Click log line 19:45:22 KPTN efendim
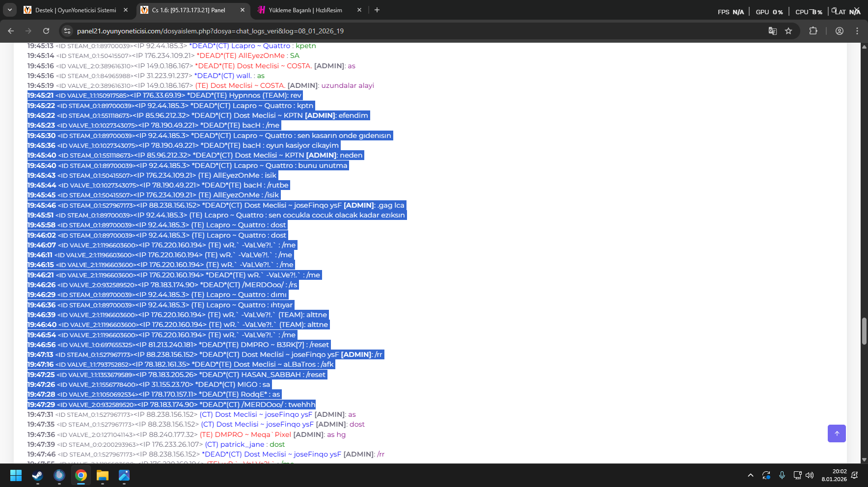The height and width of the screenshot is (487, 868). 198,115
